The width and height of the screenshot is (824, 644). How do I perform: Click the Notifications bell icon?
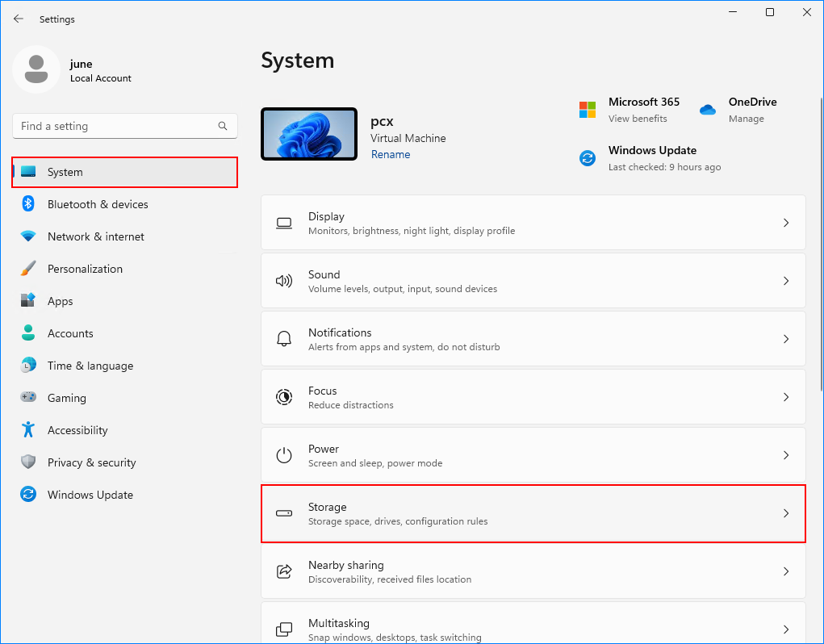284,339
